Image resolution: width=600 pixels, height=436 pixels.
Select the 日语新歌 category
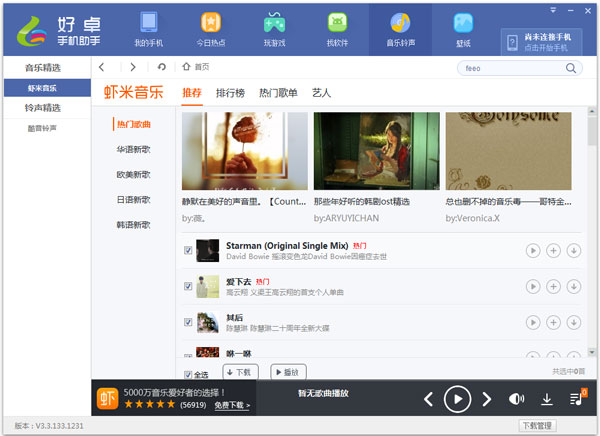click(134, 199)
